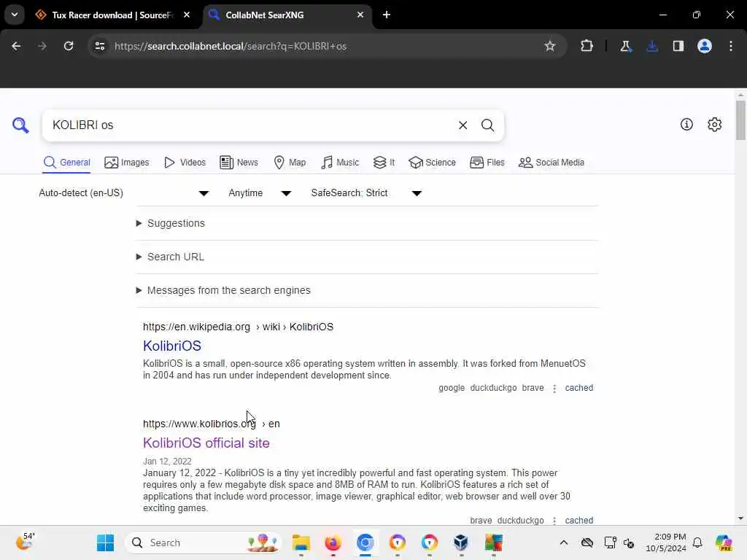Open Wikipedia result's more options dots
The width and height of the screenshot is (747, 560).
pyautogui.click(x=554, y=388)
